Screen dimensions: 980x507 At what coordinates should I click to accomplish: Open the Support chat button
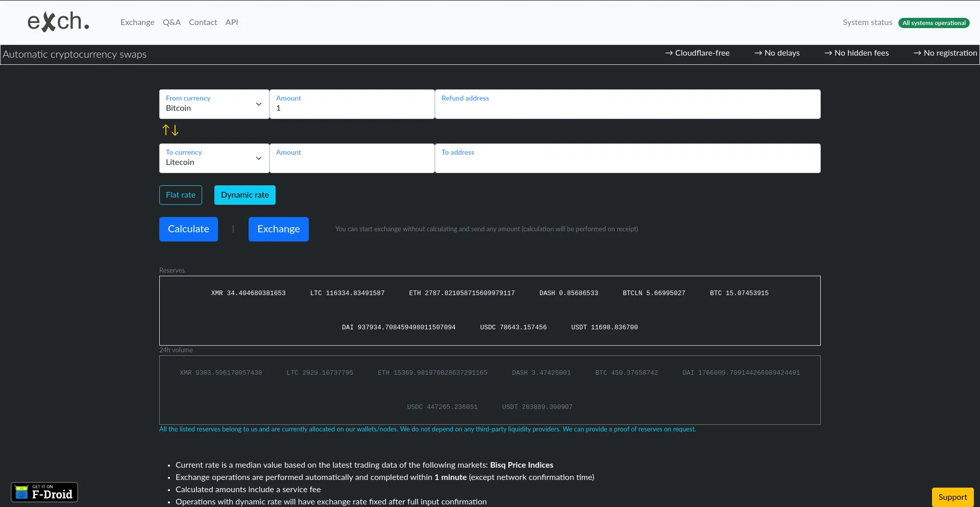[x=952, y=497]
